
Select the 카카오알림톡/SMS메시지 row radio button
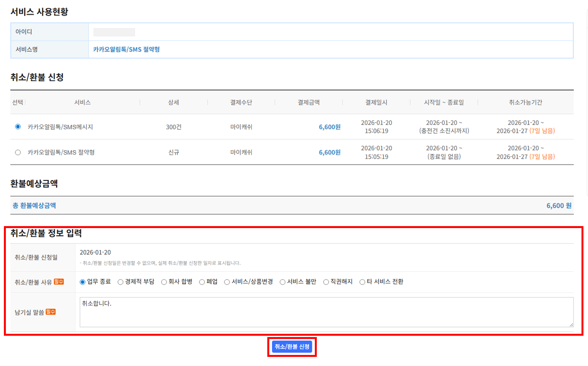[x=18, y=127]
